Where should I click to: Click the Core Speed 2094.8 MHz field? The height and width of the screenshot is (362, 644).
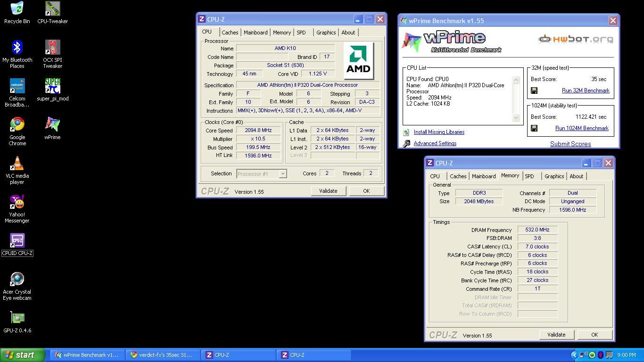tap(258, 131)
